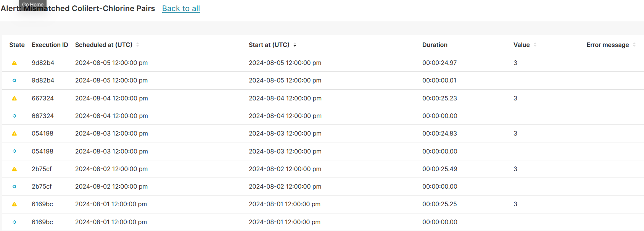Sort by Error message column arrows
This screenshot has height=231, width=644.
[x=634, y=45]
